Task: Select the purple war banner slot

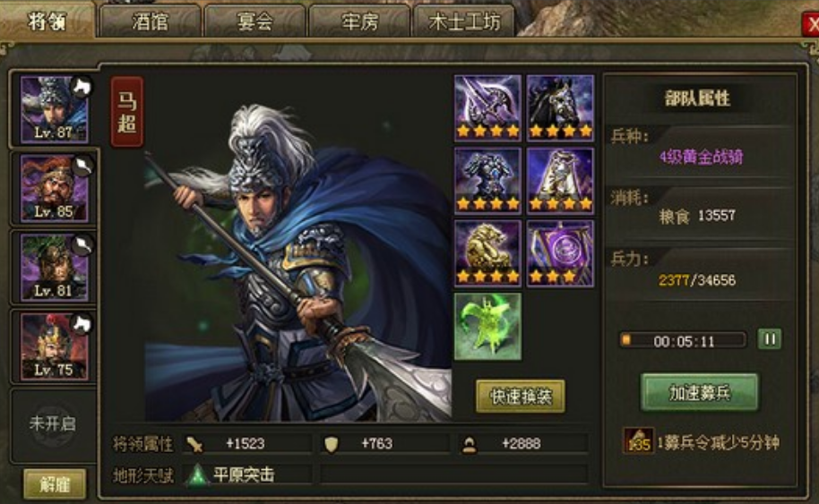Action: [x=560, y=253]
